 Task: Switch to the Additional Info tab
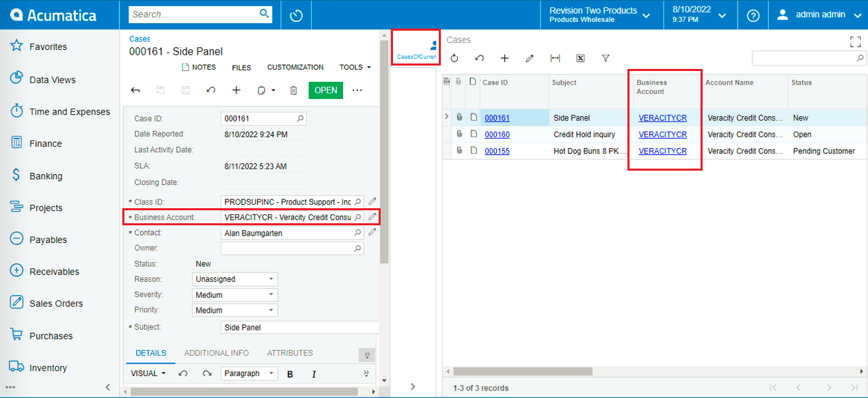[217, 353]
